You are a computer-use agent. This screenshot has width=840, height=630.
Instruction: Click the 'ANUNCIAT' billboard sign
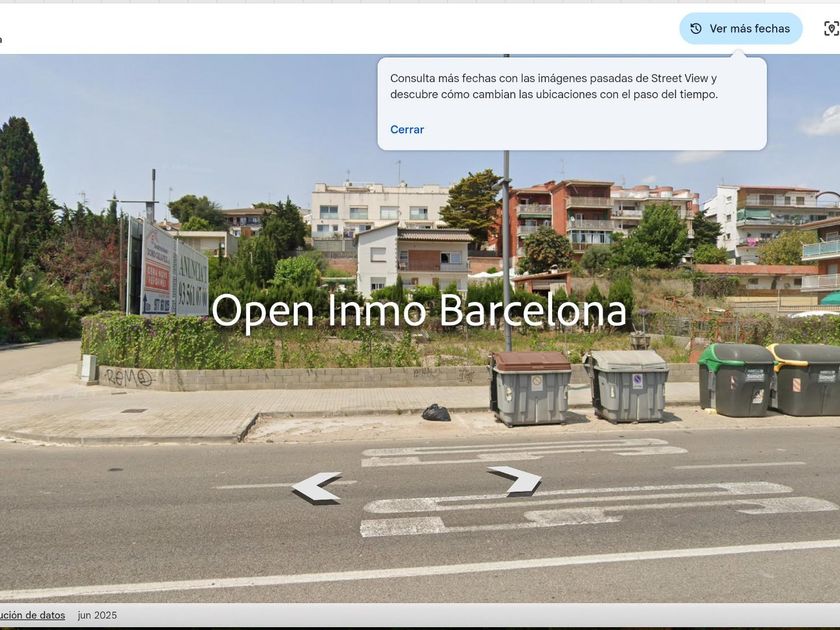[x=192, y=280]
